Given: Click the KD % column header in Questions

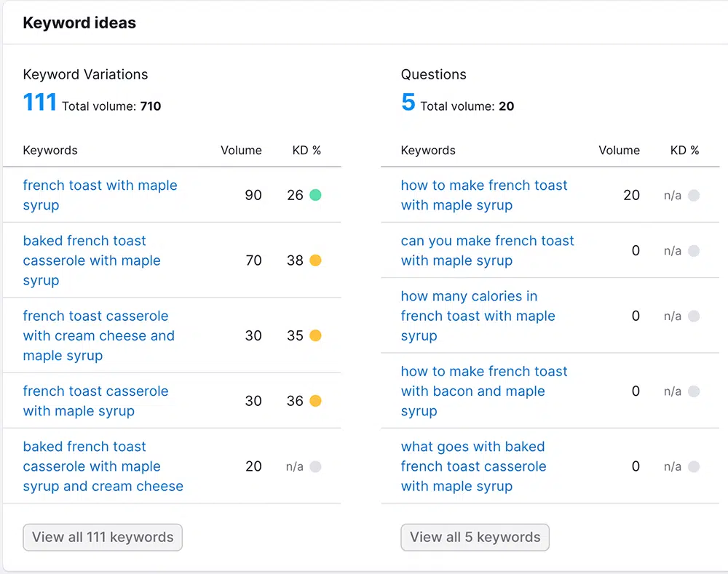Looking at the screenshot, I should (684, 151).
